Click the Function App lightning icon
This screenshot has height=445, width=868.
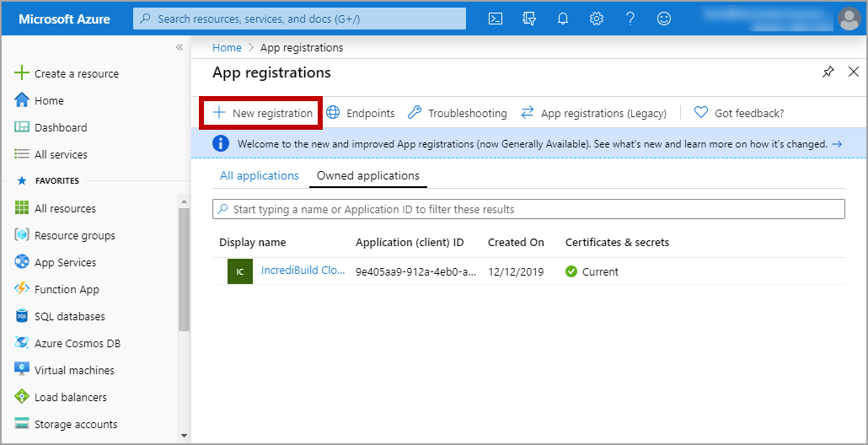point(22,288)
